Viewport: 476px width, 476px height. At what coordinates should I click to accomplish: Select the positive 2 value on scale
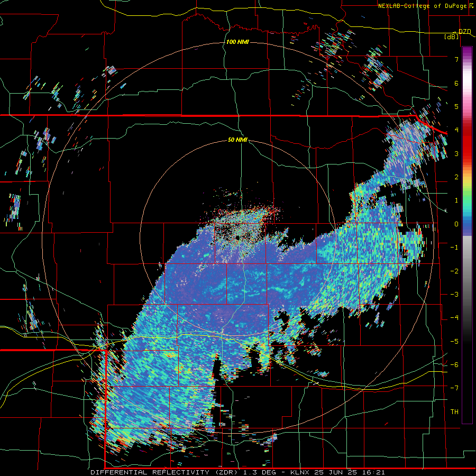pyautogui.click(x=456, y=177)
